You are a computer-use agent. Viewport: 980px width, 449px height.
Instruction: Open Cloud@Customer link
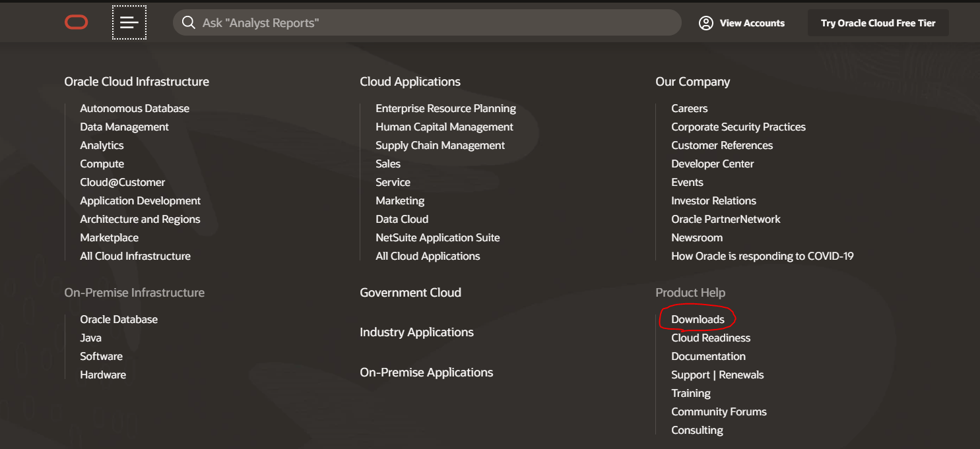coord(123,182)
